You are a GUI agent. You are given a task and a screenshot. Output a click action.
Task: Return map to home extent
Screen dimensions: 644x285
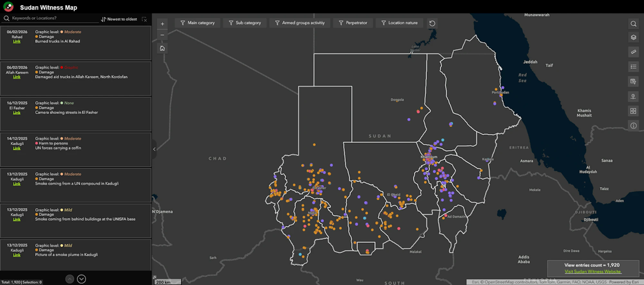coord(162,48)
